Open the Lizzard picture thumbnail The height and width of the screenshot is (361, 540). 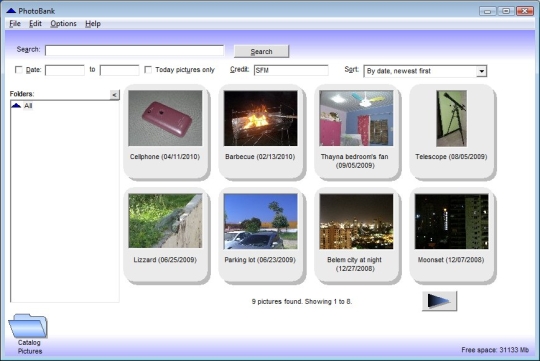pos(165,221)
